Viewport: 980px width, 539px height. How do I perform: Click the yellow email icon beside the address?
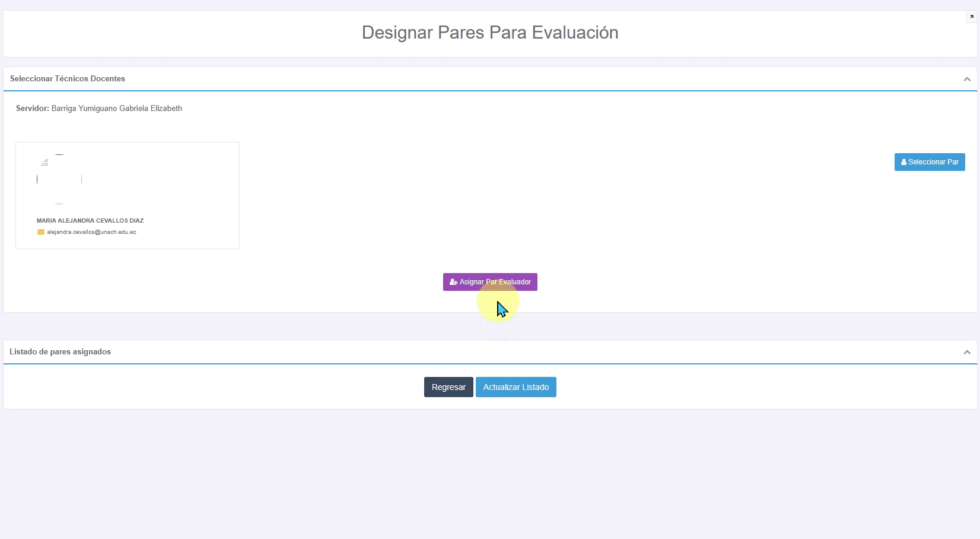pos(41,232)
